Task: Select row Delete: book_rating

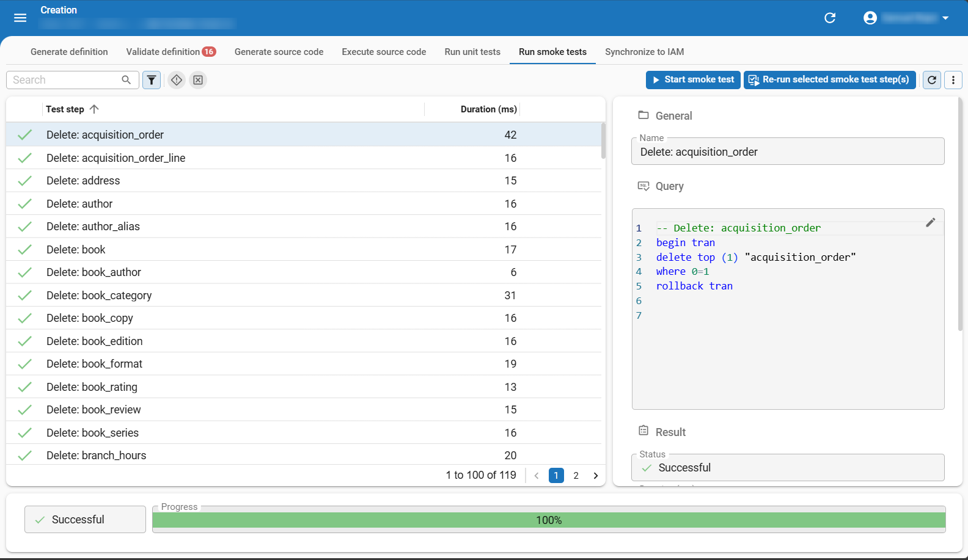Action: pos(304,387)
